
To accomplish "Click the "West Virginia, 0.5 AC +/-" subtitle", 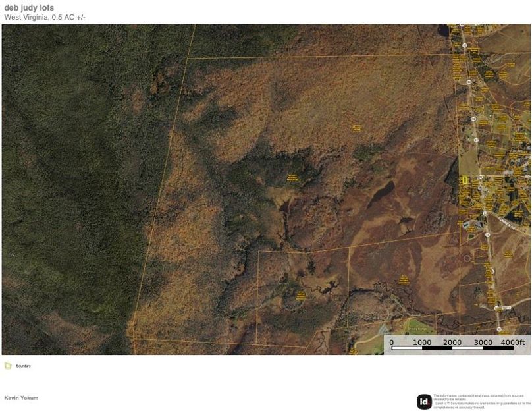I will 45,17.
